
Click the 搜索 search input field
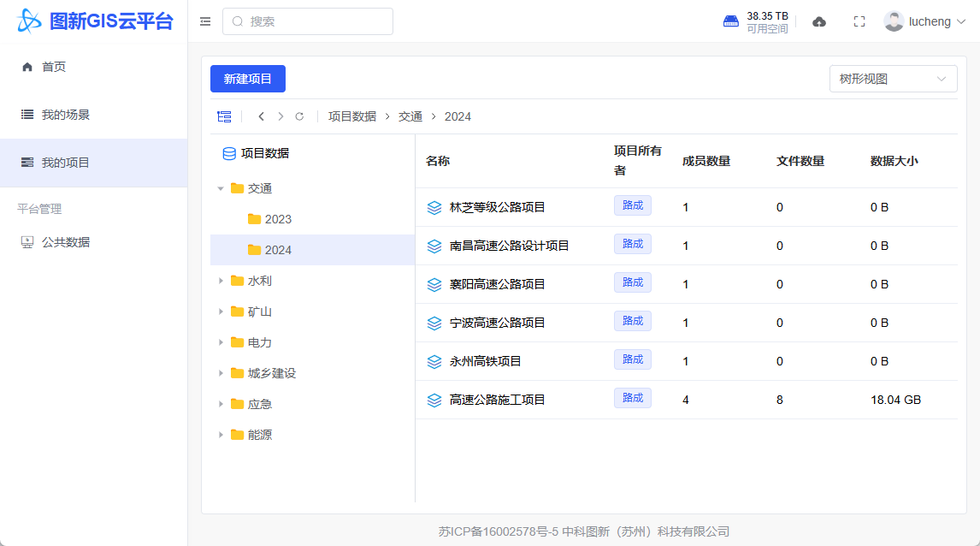click(x=316, y=21)
